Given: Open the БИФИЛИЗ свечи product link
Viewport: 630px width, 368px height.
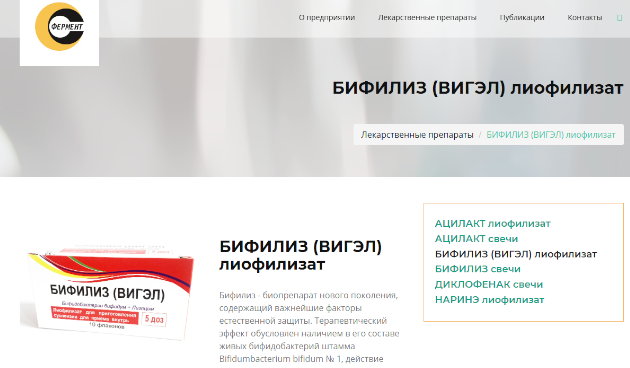Looking at the screenshot, I should (x=478, y=269).
